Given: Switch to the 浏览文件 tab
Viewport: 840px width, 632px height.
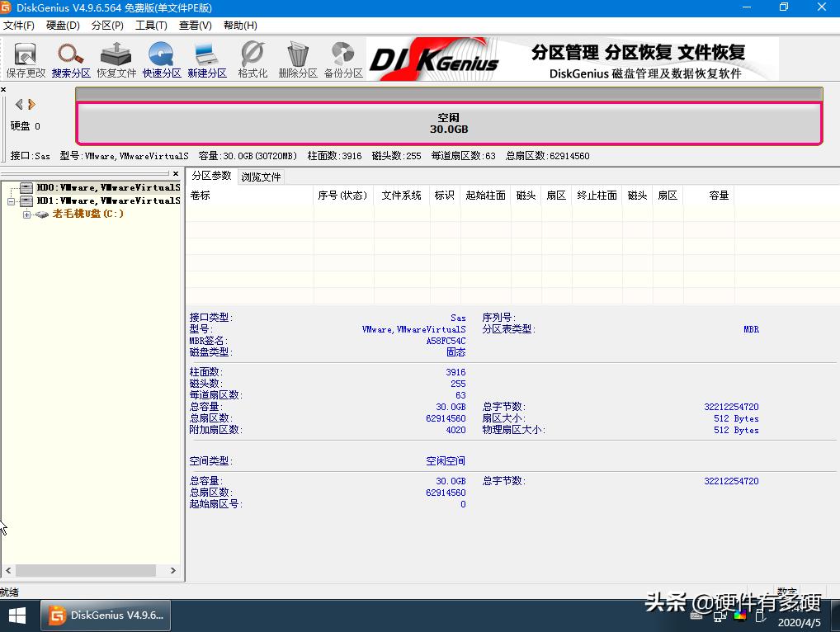Looking at the screenshot, I should point(262,176).
